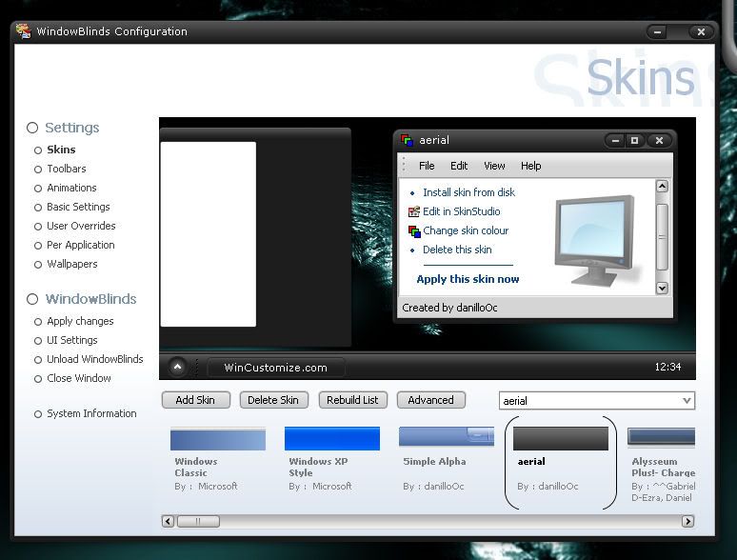This screenshot has width=737, height=560.
Task: Select the Simple Alpha skin thumbnail
Action: click(446, 436)
